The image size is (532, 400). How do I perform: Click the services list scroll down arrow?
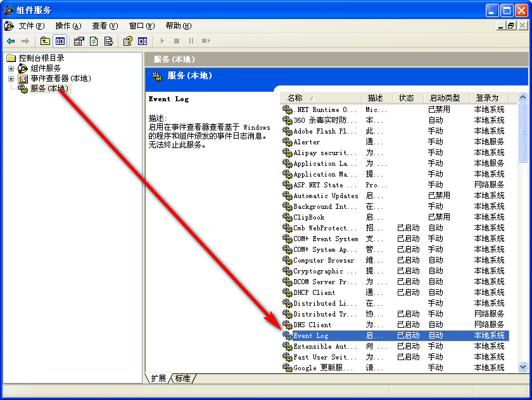[522, 366]
